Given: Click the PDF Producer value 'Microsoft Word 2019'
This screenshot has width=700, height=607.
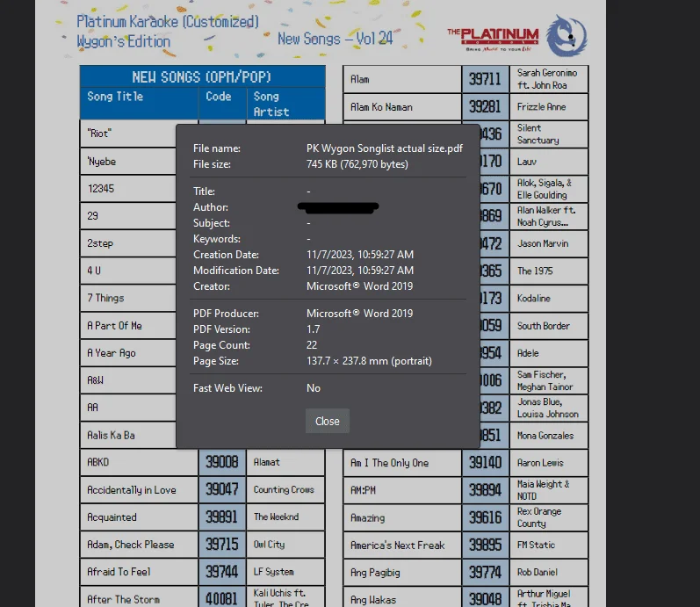Looking at the screenshot, I should point(359,313).
